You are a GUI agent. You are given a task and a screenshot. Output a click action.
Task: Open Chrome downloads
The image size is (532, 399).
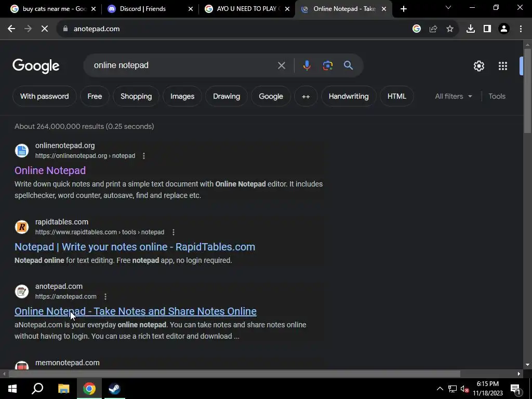click(x=471, y=29)
